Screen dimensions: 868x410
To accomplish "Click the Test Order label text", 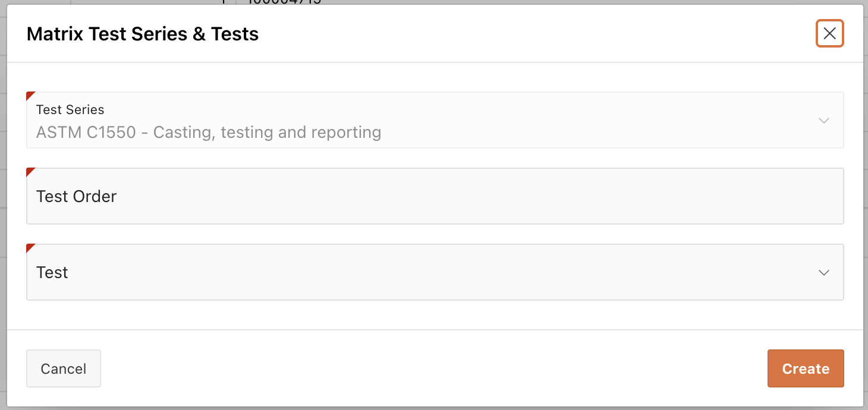I will click(76, 197).
